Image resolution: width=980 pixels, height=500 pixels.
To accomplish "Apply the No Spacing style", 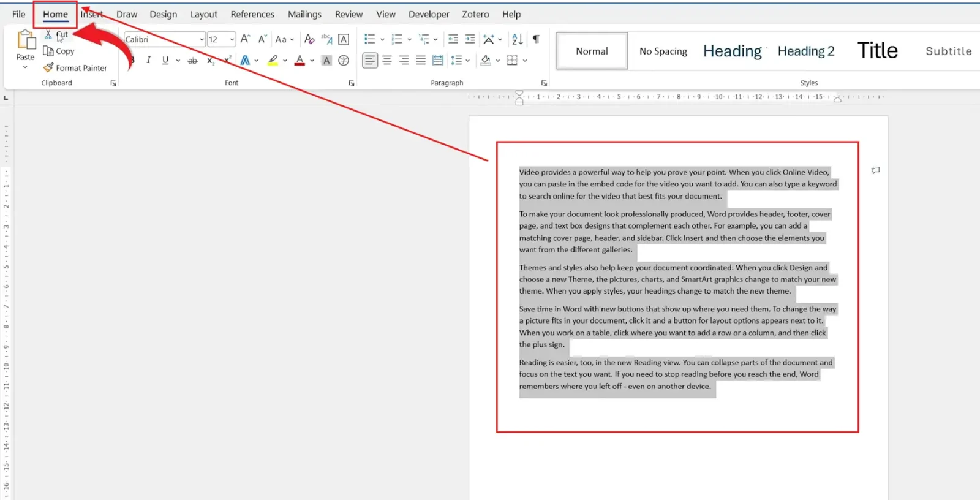I will 663,51.
